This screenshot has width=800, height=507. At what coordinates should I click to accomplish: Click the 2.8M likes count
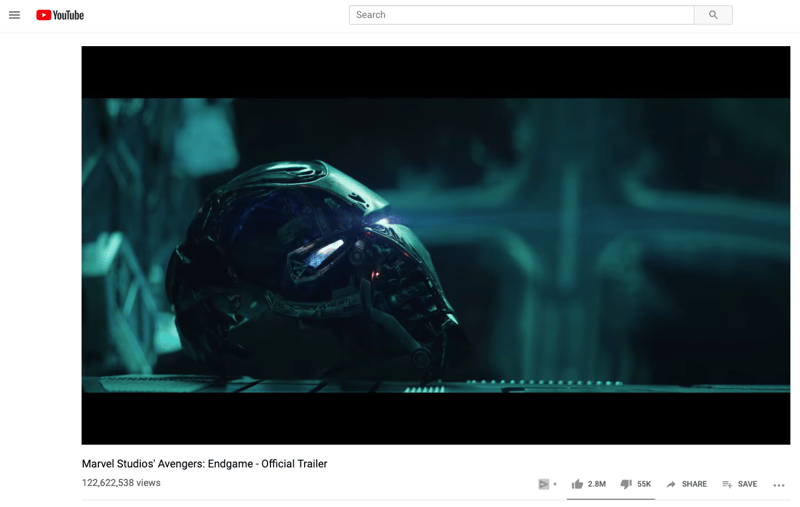coord(596,484)
